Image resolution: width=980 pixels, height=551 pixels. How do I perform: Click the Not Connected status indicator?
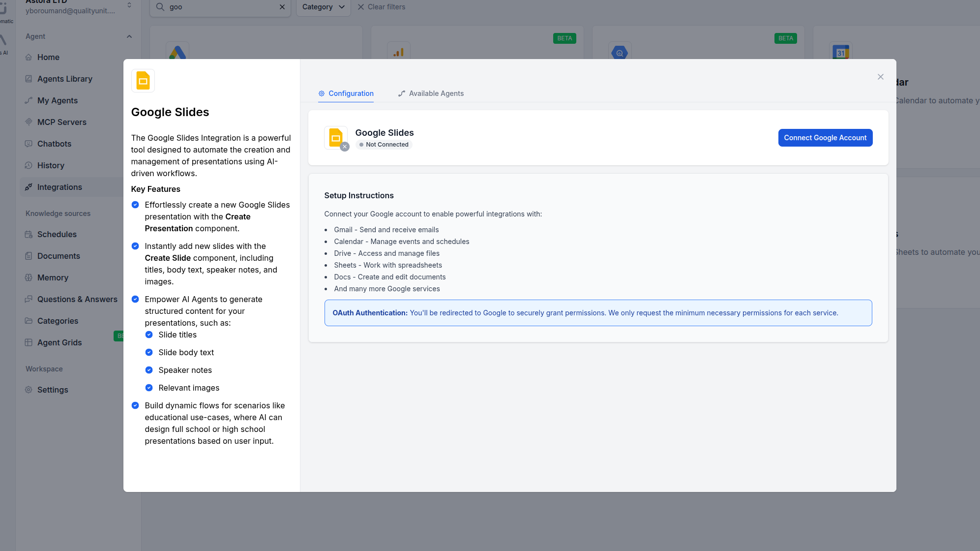click(x=384, y=145)
